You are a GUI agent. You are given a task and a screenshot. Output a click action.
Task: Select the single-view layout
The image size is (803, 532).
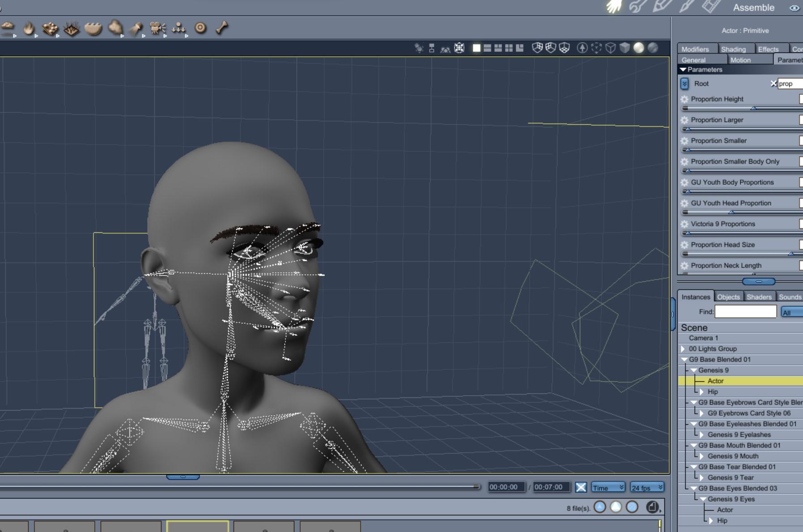point(477,48)
